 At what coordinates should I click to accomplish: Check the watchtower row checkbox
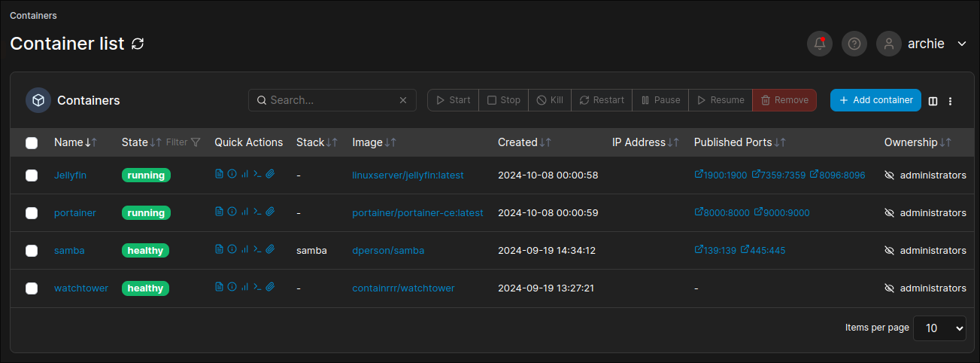pos(32,288)
